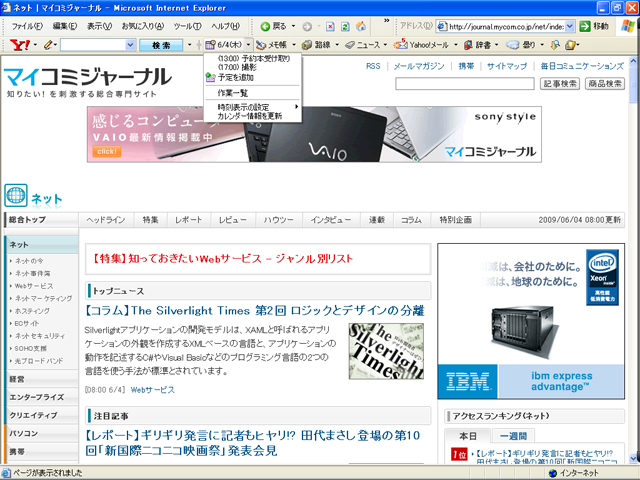Screen dimensions: 640x480
Task: Click the 曇り weather cloud icon
Action: 513,45
